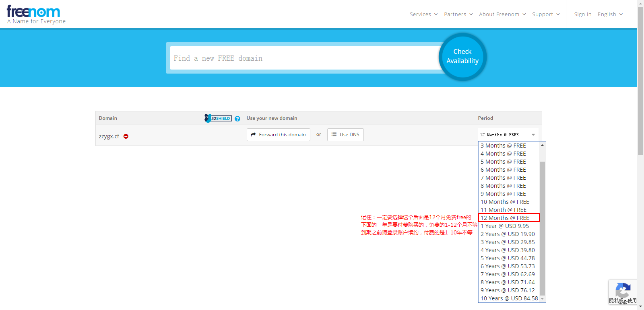644x310 pixels.
Task: Select 5 Years @ USD 44.78 option
Action: pos(509,258)
